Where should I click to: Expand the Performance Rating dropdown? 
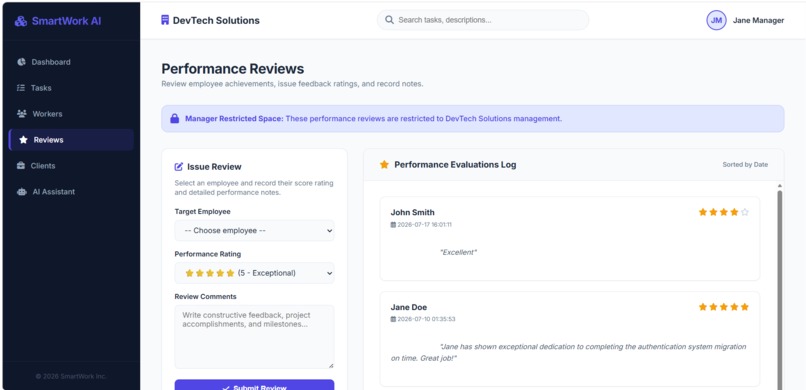(254, 273)
